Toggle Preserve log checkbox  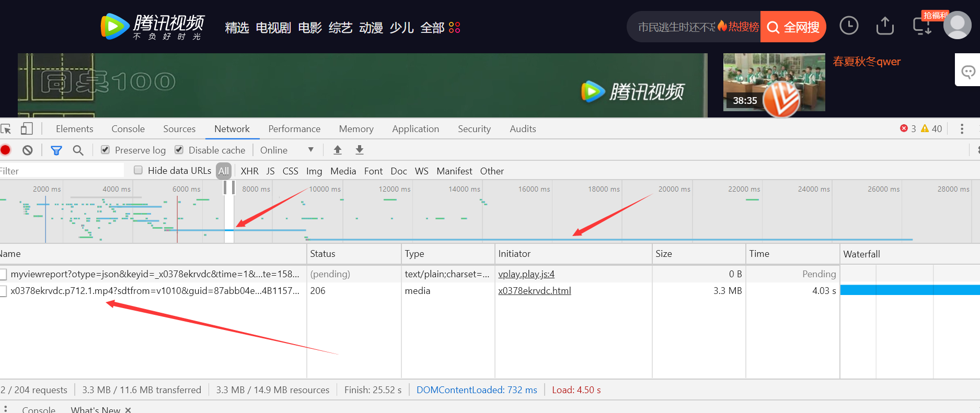click(105, 150)
